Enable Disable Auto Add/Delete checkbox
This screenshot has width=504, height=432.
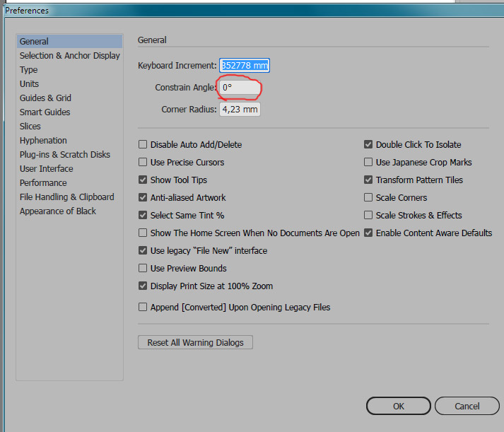[x=143, y=144]
